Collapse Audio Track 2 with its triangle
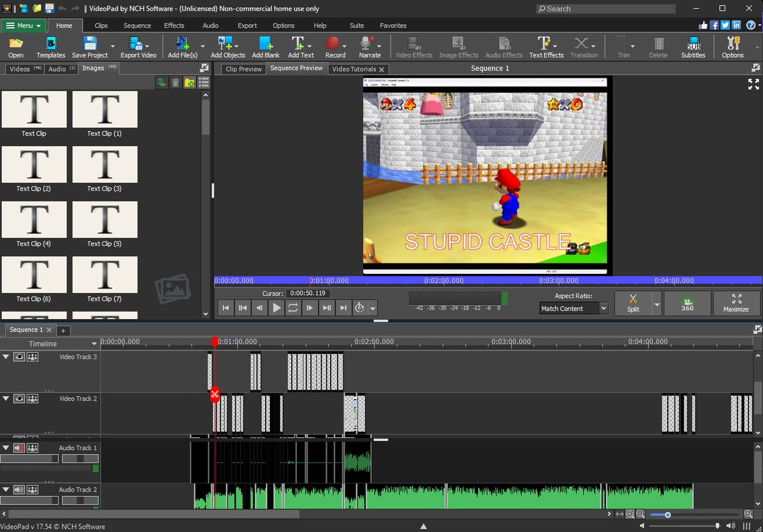Viewport: 763px width, 532px height. click(6, 489)
